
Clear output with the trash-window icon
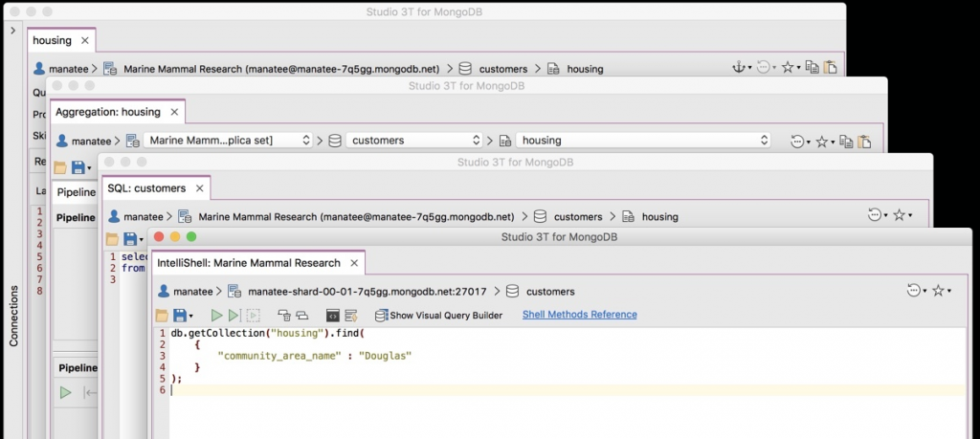pos(284,316)
